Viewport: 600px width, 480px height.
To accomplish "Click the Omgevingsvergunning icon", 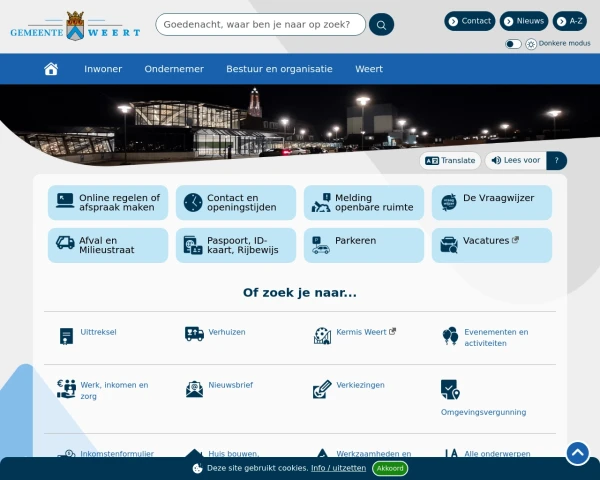I will tap(450, 390).
